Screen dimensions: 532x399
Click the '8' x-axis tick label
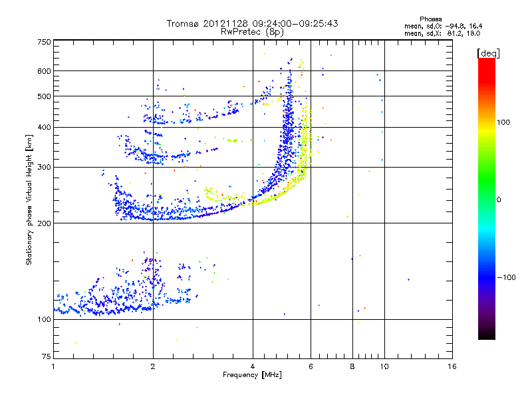coord(352,366)
